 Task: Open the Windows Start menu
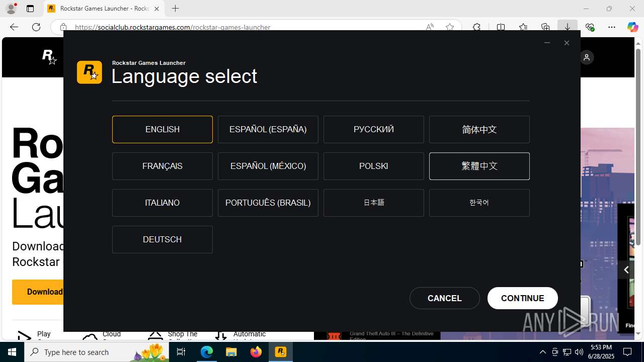pos(12,352)
